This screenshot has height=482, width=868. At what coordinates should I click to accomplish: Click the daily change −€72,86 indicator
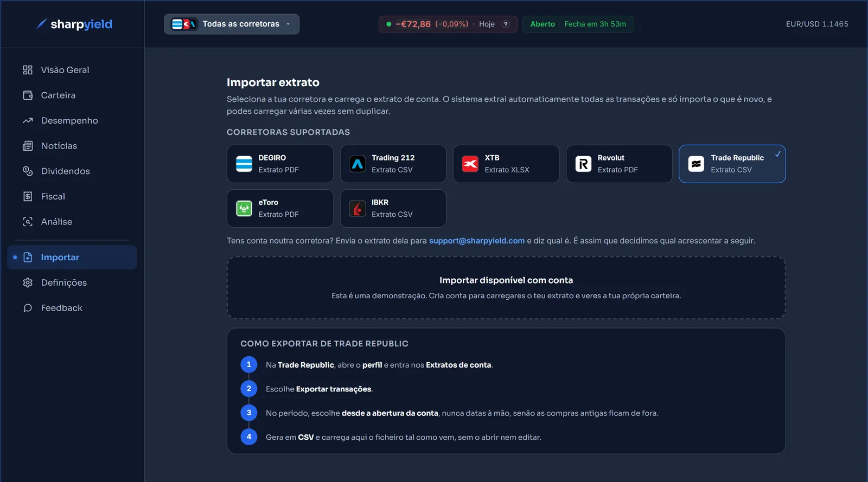[x=448, y=24]
